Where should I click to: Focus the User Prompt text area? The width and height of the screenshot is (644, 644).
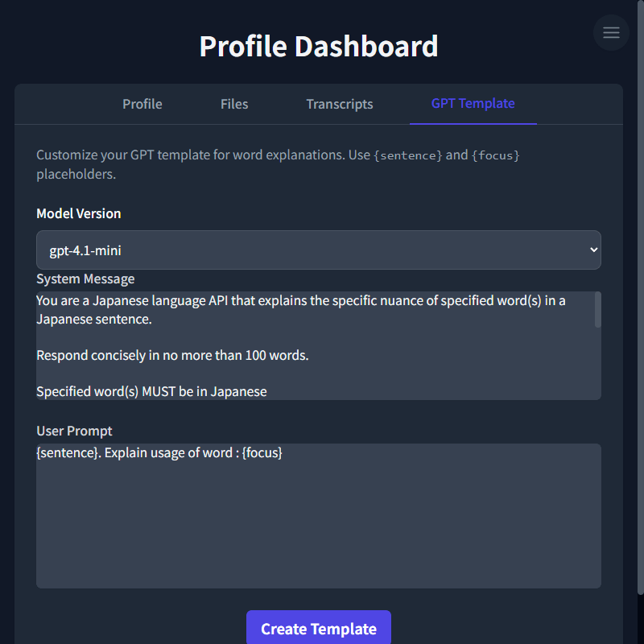(318, 515)
